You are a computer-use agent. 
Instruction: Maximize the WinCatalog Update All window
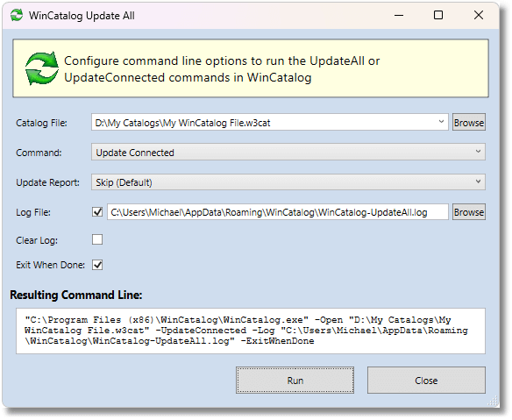pyautogui.click(x=438, y=16)
